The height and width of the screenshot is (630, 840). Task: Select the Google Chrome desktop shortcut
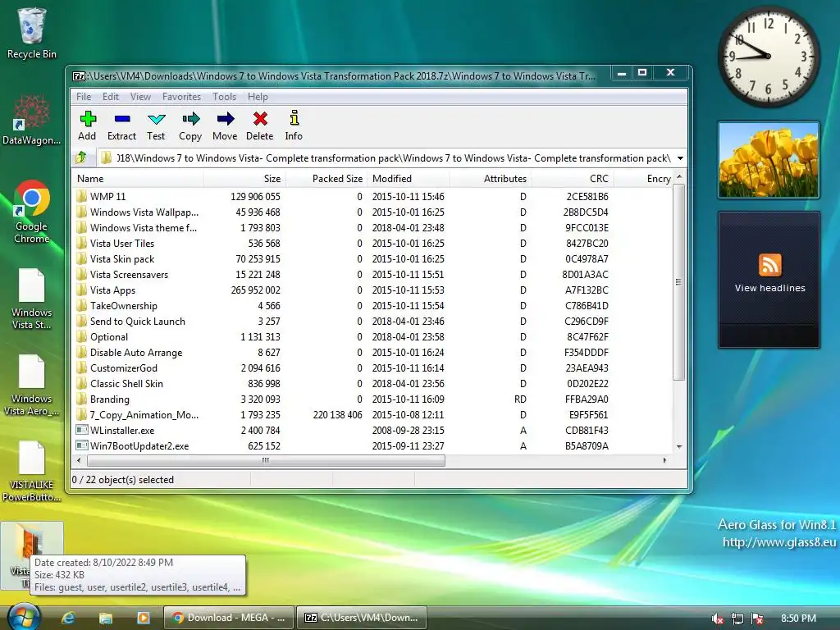(31, 212)
